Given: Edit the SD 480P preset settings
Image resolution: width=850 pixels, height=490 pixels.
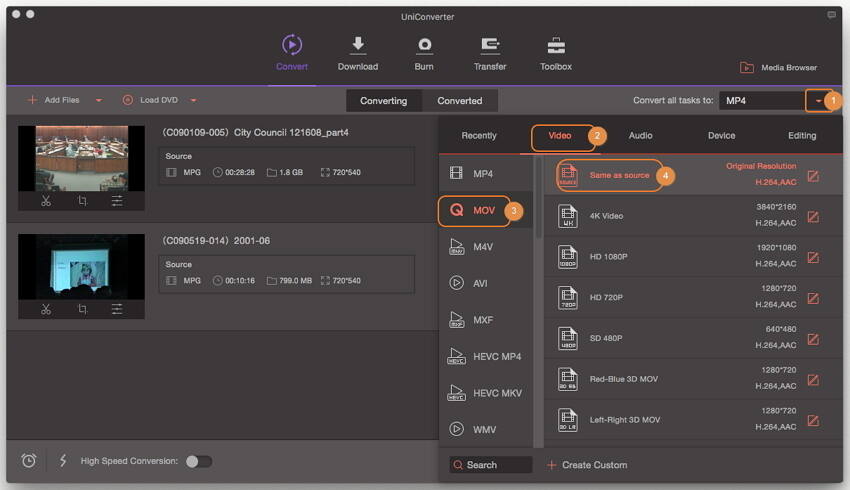Looking at the screenshot, I should coord(813,339).
